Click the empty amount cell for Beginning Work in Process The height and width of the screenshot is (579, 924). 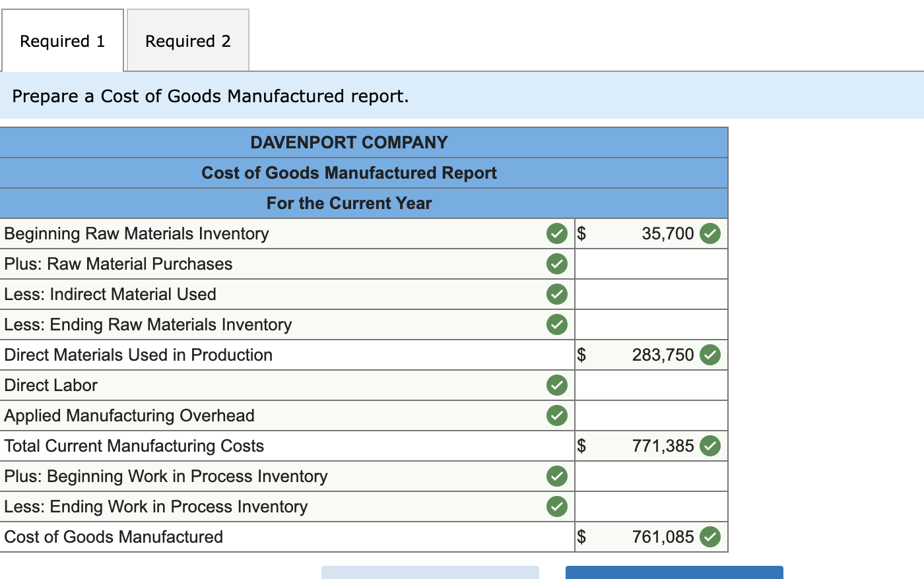point(650,476)
